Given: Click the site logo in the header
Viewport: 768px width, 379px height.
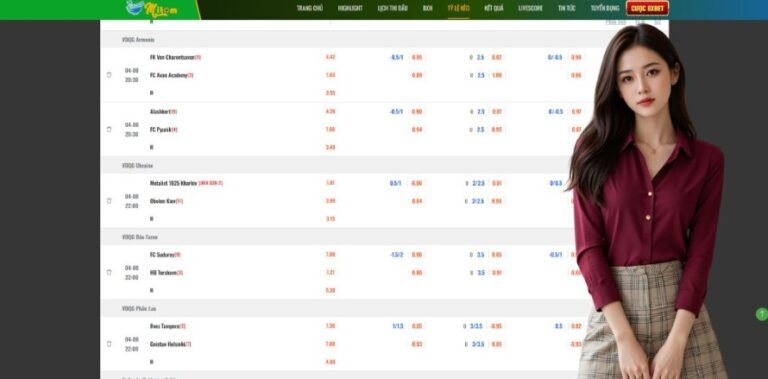Looking at the screenshot, I should [151, 9].
